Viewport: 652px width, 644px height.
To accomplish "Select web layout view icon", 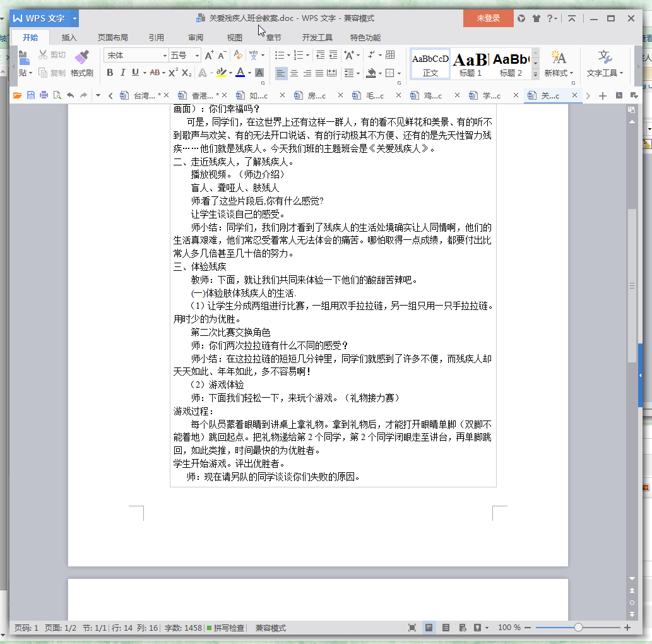I will 463,628.
